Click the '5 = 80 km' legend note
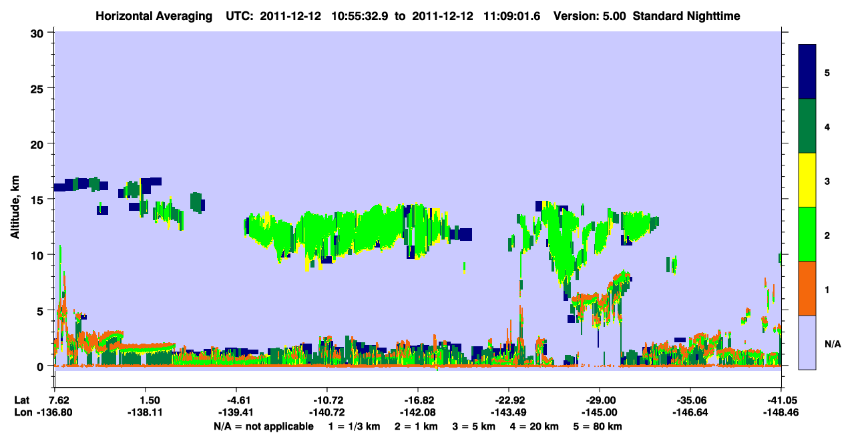The height and width of the screenshot is (445, 868). (598, 426)
